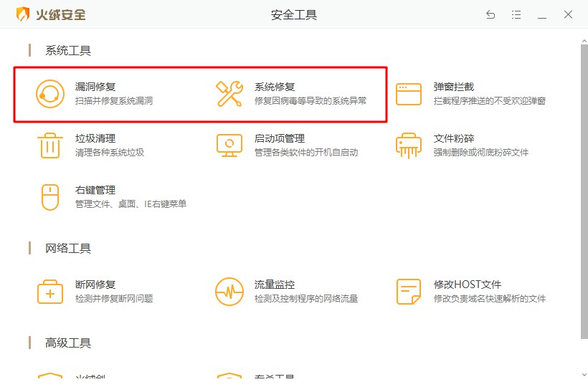Select the 弹窗拦截 title text
Viewport: 588px width, 387px height.
454,87
